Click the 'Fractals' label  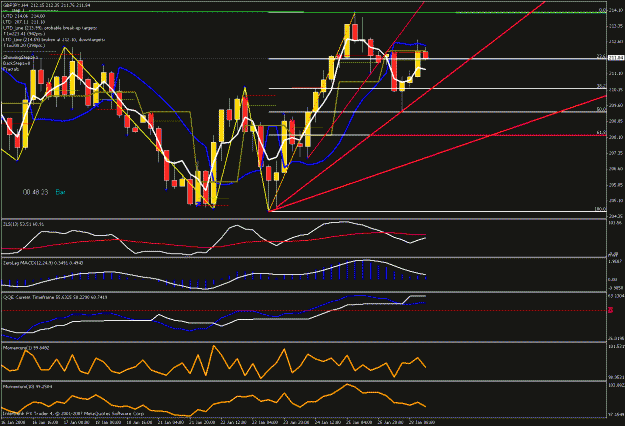[11, 69]
